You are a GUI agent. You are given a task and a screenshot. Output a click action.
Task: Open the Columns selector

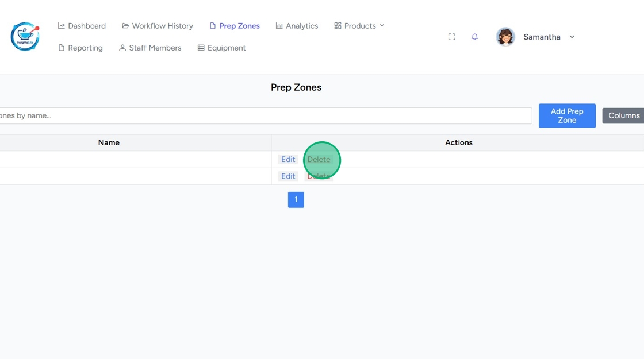pos(623,115)
